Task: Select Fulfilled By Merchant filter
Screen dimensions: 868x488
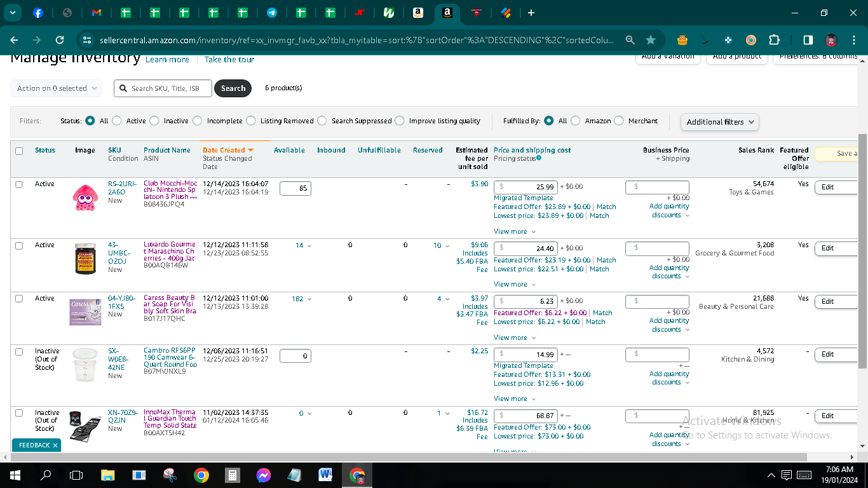Action: pos(619,121)
